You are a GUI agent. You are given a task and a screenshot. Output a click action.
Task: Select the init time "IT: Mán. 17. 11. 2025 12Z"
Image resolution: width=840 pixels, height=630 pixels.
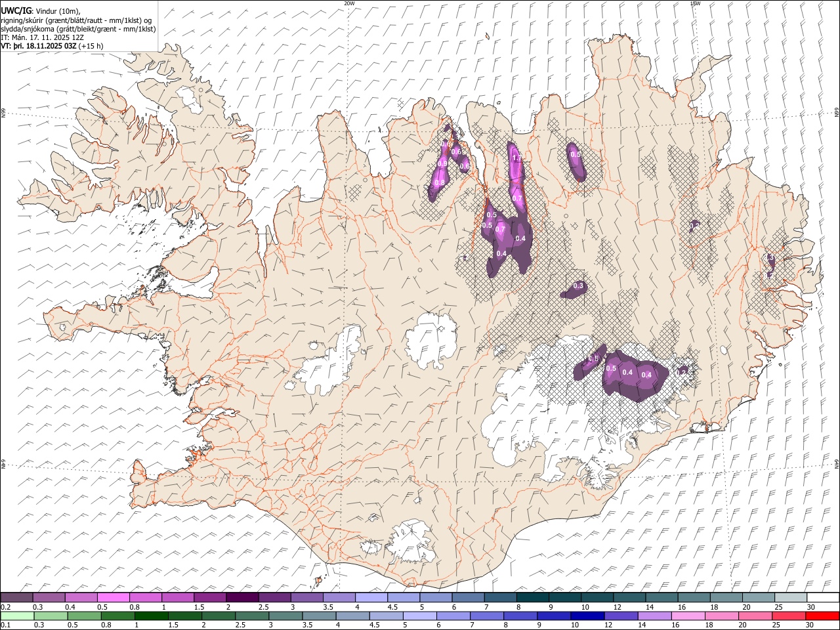click(42, 37)
